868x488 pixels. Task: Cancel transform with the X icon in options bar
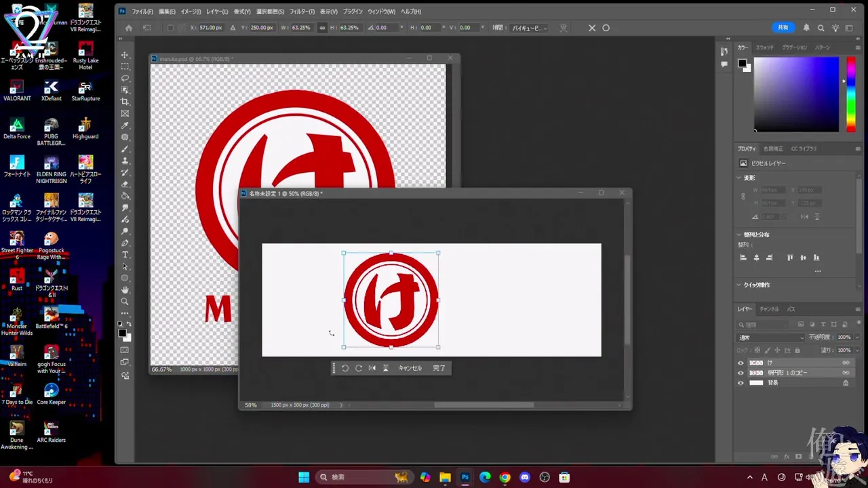coord(592,28)
